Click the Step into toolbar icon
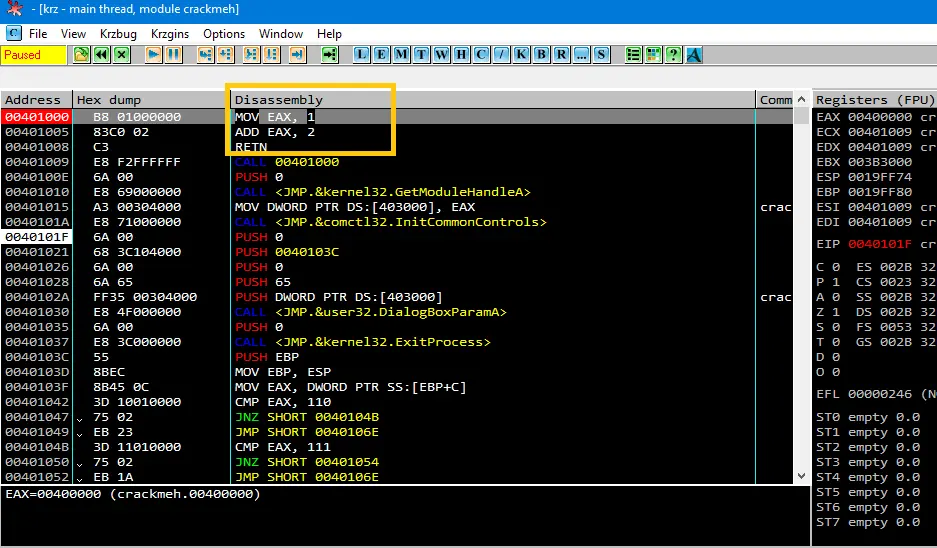This screenshot has height=548, width=937. [x=206, y=55]
